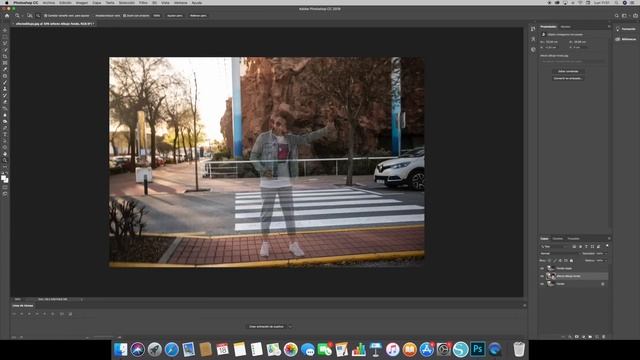Switch to the Canales tab
The width and height of the screenshot is (640, 360).
point(558,239)
